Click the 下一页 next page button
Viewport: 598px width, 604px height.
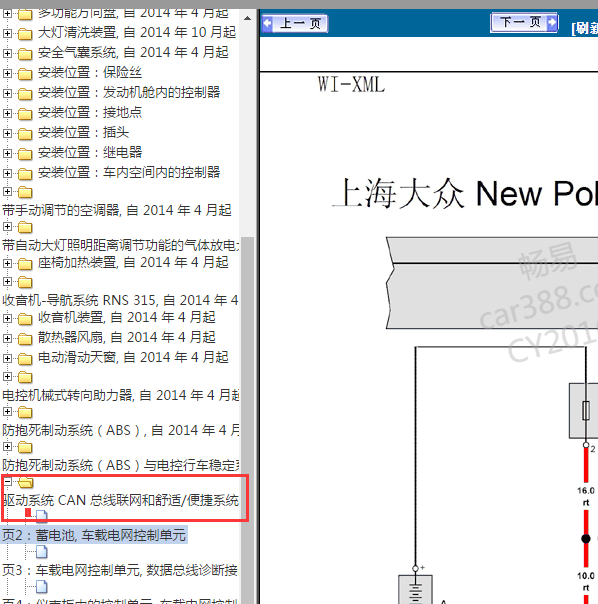(524, 22)
